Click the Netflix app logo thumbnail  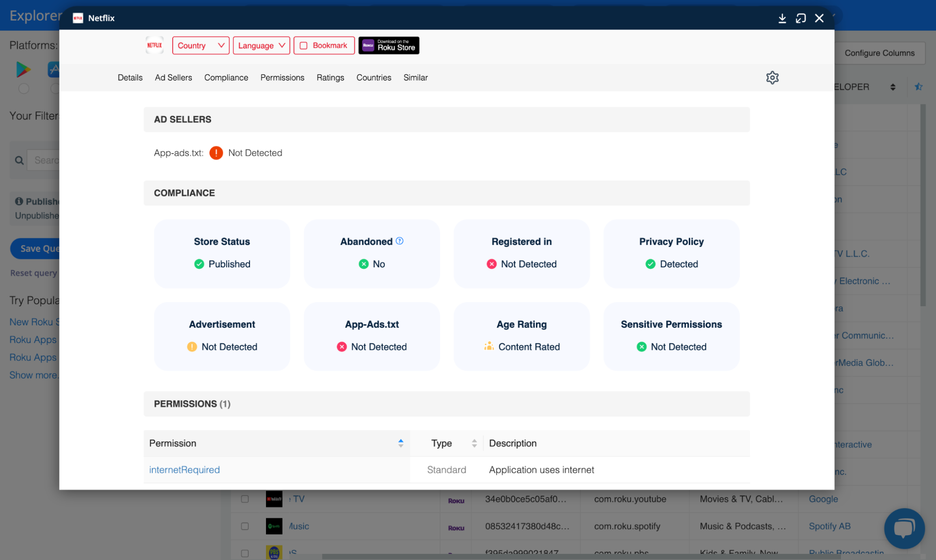[x=155, y=45]
